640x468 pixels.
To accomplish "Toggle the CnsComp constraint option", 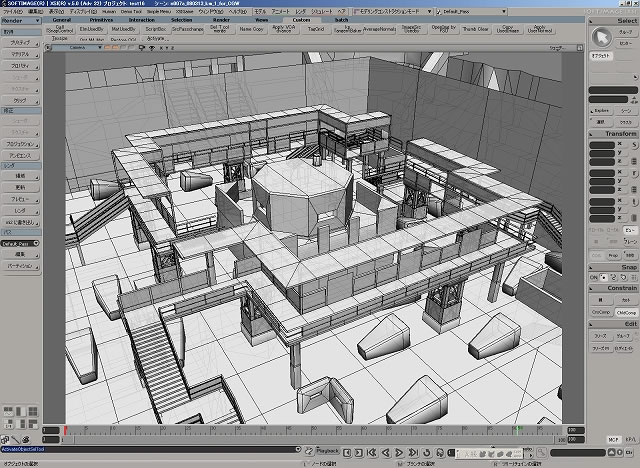I will coord(601,312).
